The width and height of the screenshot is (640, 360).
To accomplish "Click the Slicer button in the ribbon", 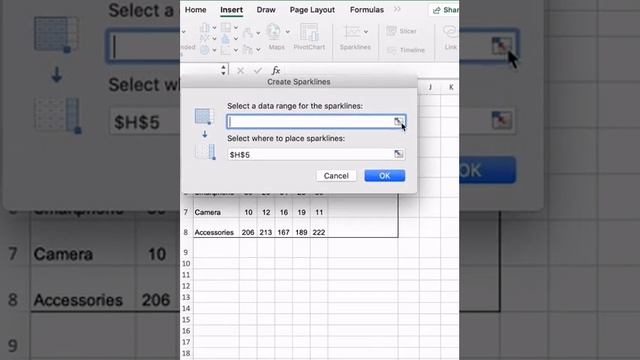I will coord(402,31).
